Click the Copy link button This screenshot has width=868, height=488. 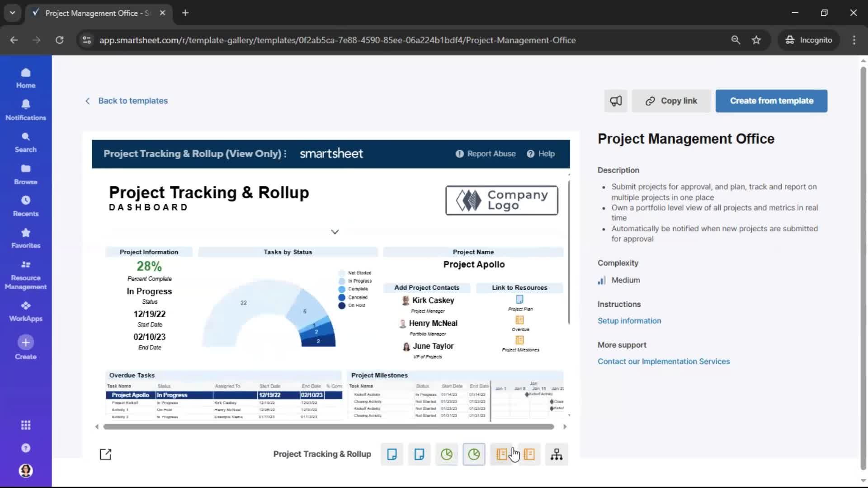pos(671,101)
